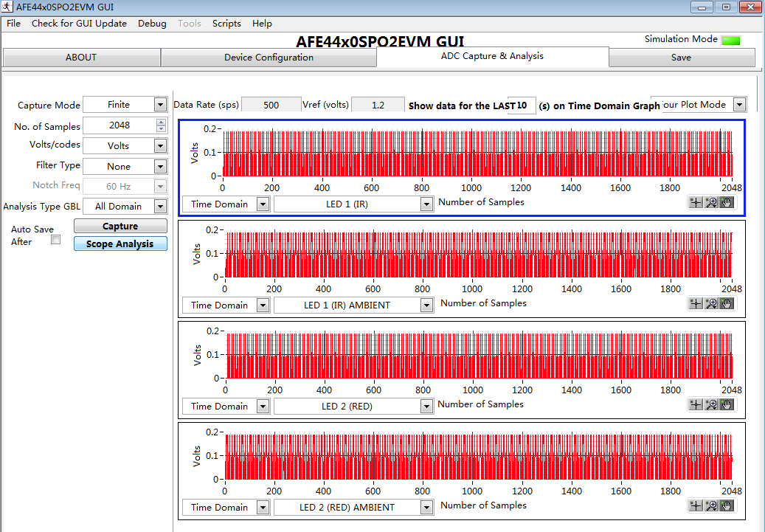Open the LED 2 (RED) AMBIENT channel dropdown
This screenshot has width=765, height=532.
(x=426, y=508)
